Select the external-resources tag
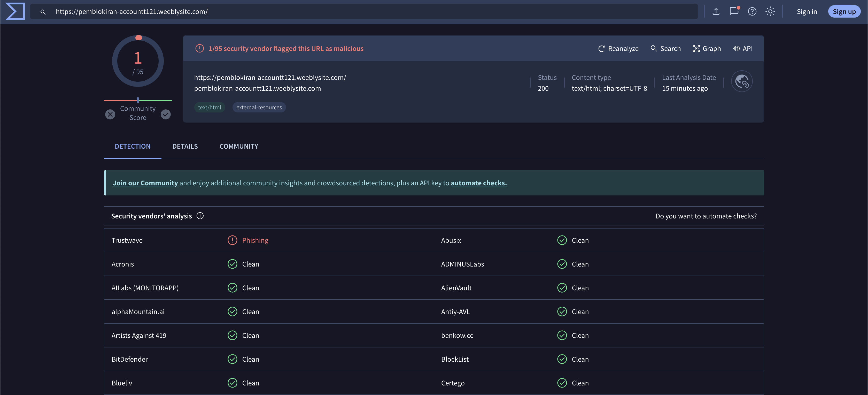 pyautogui.click(x=259, y=107)
